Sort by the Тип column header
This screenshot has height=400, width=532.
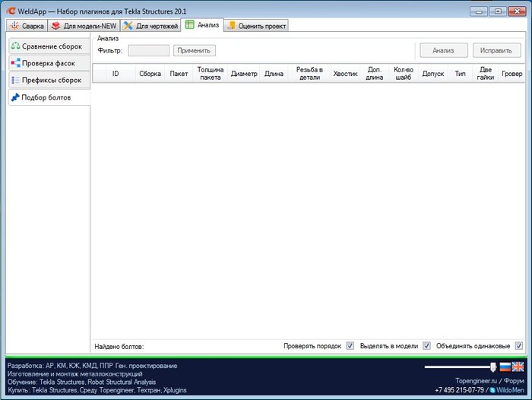[460, 73]
